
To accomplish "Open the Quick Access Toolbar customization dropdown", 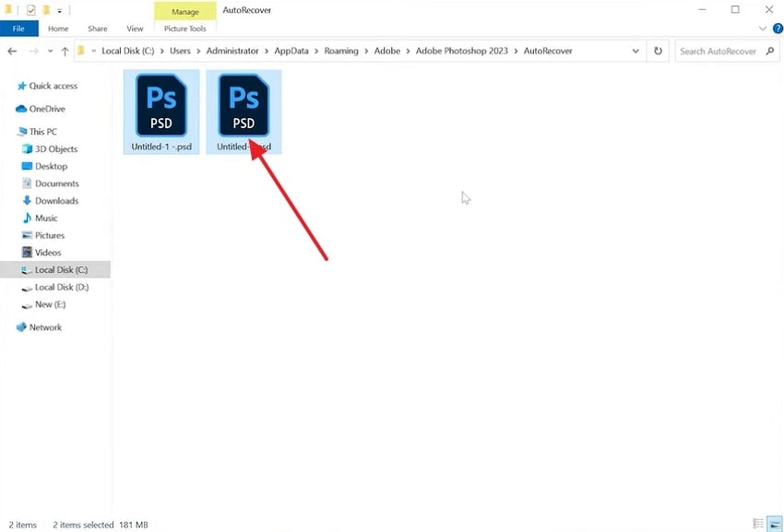I will pos(59,10).
